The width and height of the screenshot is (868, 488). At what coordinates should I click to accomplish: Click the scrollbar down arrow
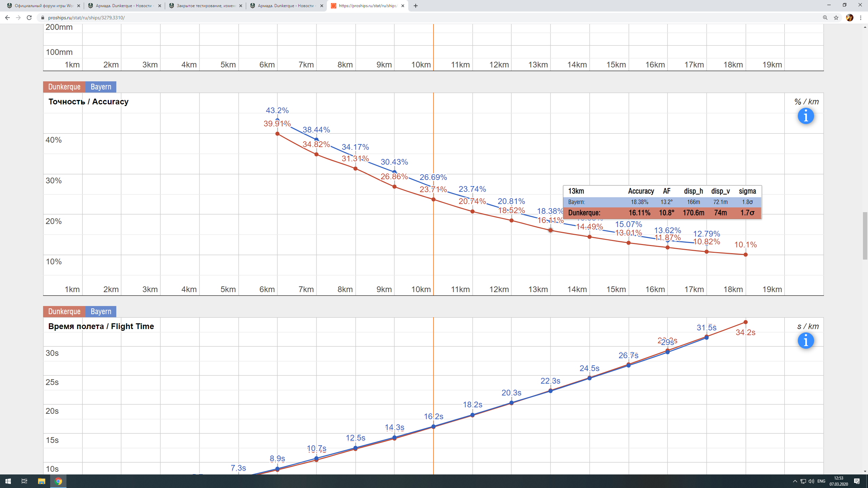[x=865, y=471]
